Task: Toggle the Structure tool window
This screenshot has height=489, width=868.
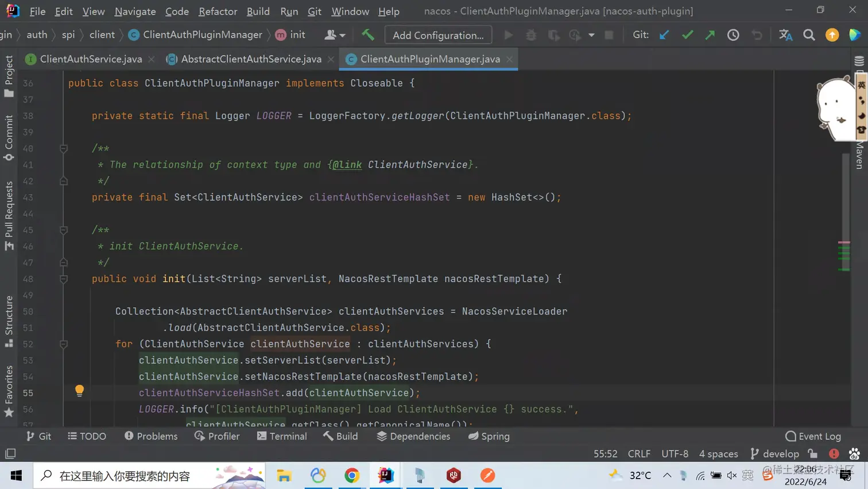Action: (x=9, y=321)
